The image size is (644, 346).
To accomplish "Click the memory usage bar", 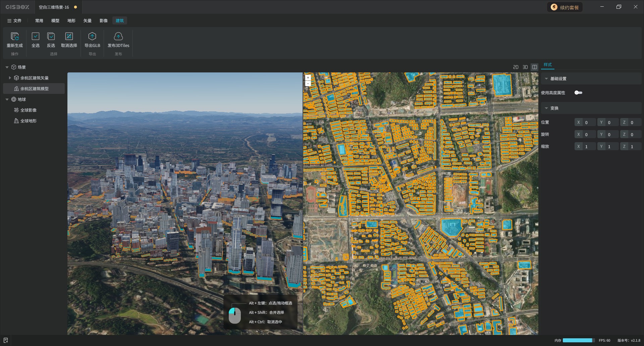I will [579, 340].
